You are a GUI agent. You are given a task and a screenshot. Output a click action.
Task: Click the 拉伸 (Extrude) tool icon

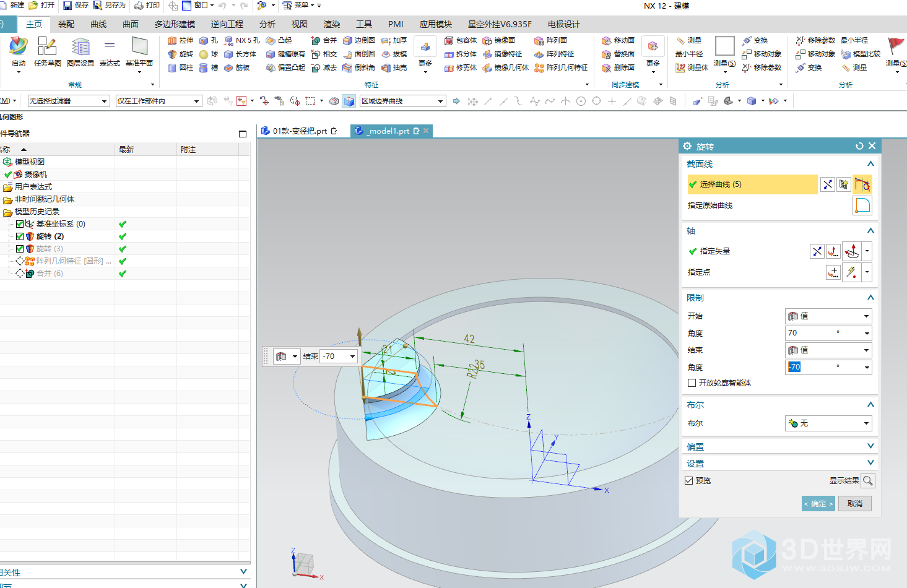tap(172, 40)
